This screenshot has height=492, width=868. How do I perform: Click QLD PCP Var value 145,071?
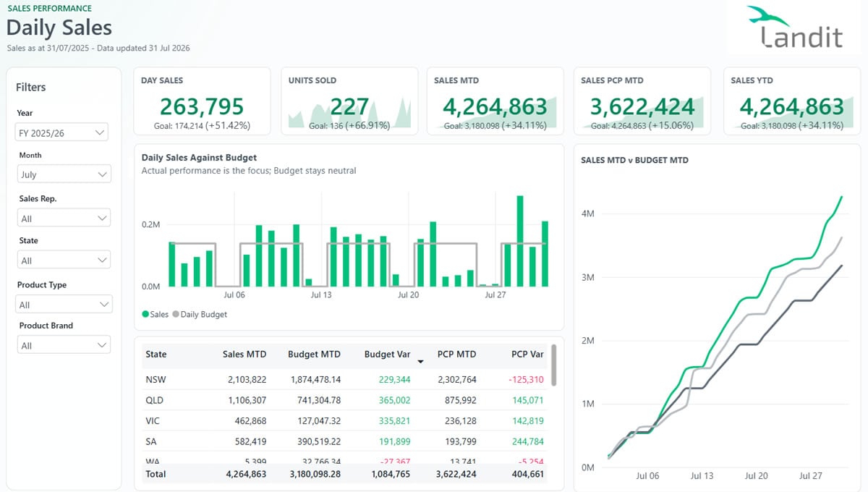(527, 400)
